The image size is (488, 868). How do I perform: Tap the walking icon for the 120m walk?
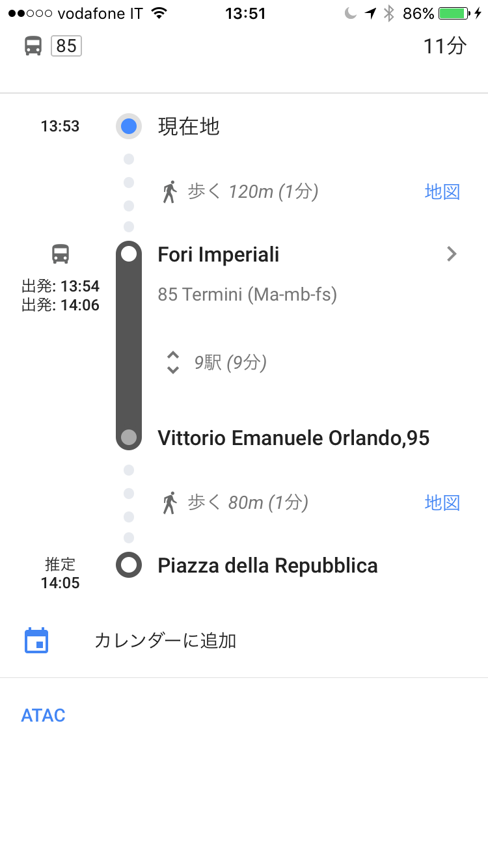(170, 192)
